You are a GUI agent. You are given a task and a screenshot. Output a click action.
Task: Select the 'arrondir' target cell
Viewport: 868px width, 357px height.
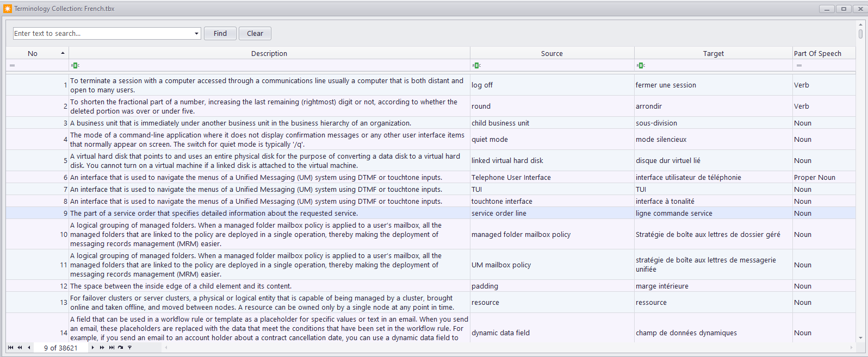(x=714, y=107)
